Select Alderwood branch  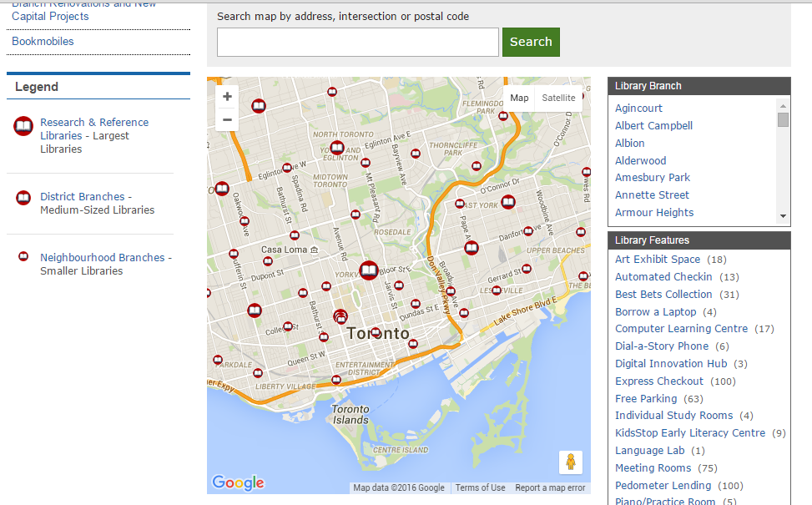tap(641, 160)
